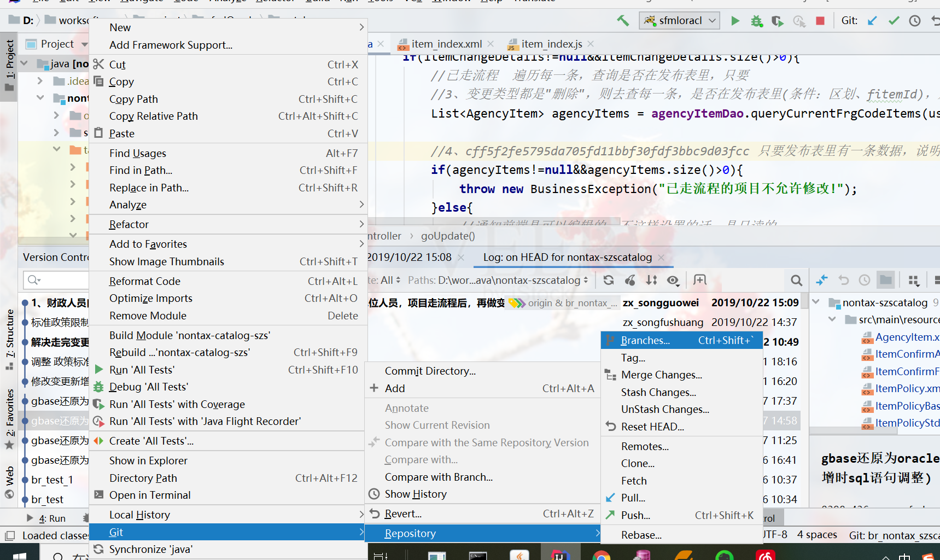Select Open in Terminal entry

[x=229, y=495]
